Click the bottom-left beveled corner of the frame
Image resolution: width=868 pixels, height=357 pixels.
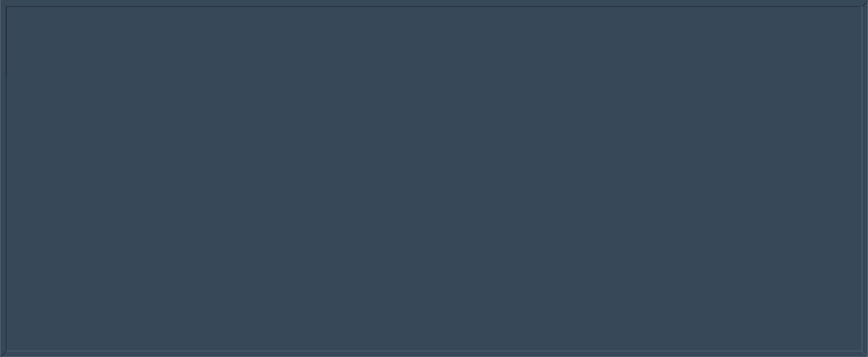pos(3,354)
